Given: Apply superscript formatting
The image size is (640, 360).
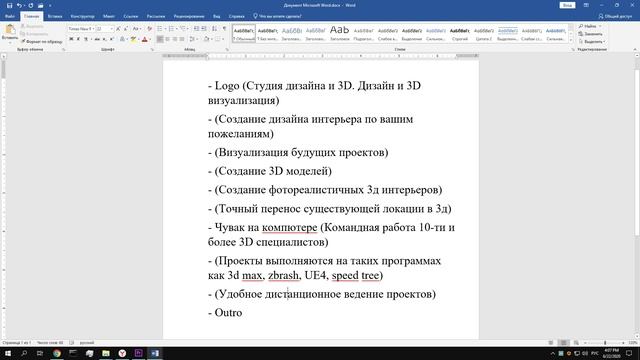Looking at the screenshot, I should coord(111,39).
